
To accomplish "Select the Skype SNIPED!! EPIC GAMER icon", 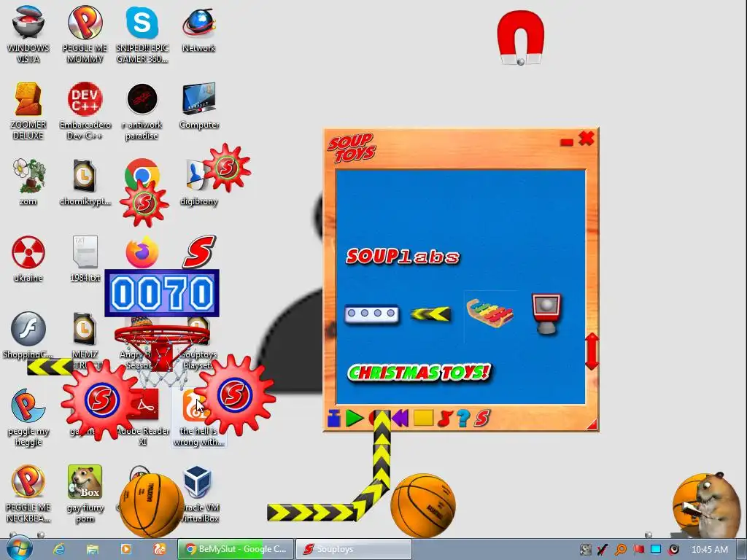I will point(142,34).
